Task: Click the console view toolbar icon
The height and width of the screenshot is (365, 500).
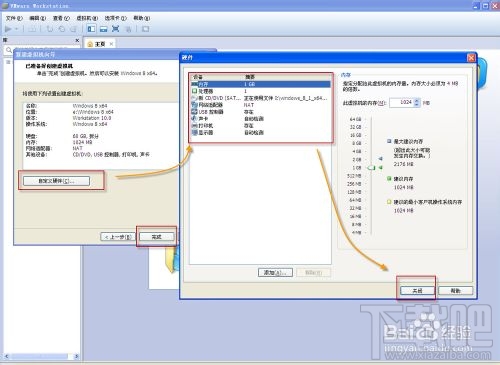Action: tap(146, 29)
